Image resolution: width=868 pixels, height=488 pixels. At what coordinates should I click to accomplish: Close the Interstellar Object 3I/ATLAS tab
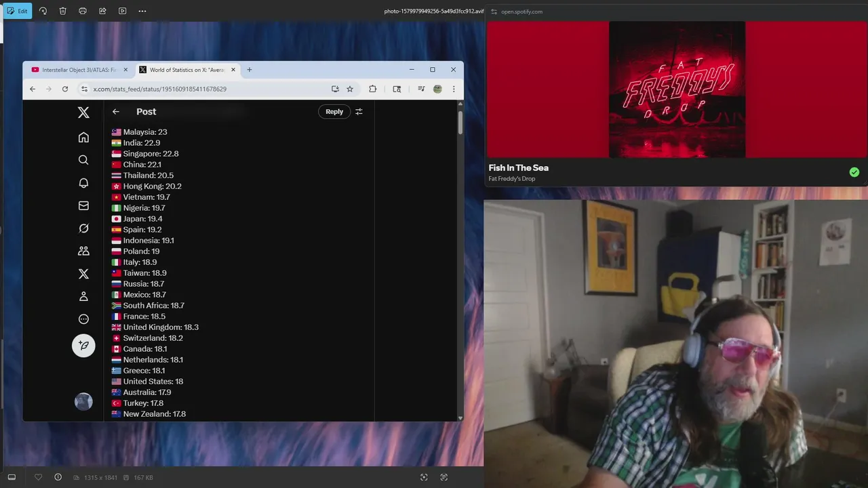[125, 70]
